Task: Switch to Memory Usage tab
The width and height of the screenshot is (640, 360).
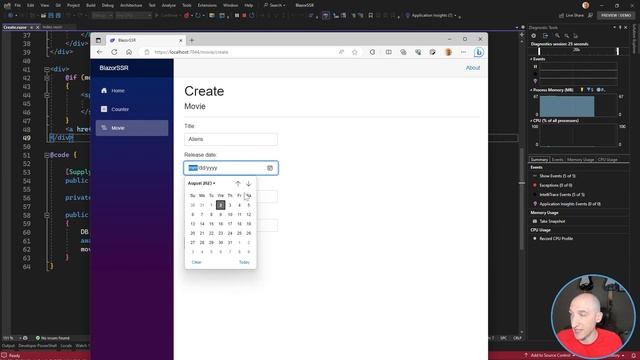Action: [580, 160]
